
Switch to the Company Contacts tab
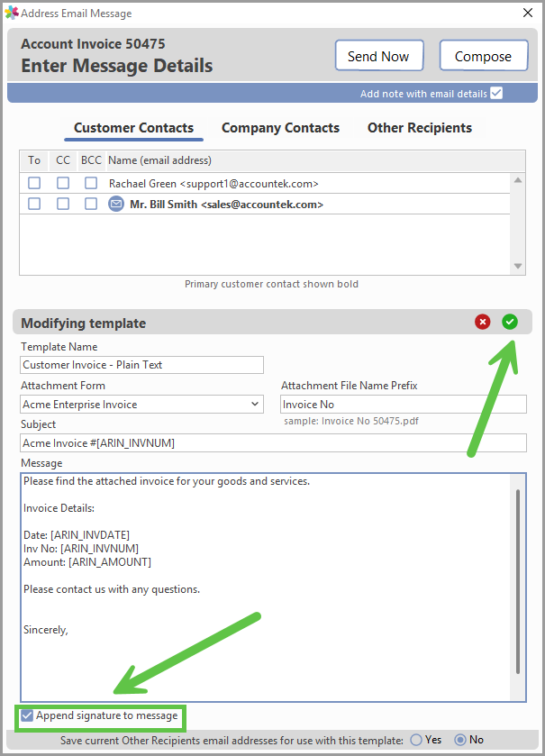point(280,128)
